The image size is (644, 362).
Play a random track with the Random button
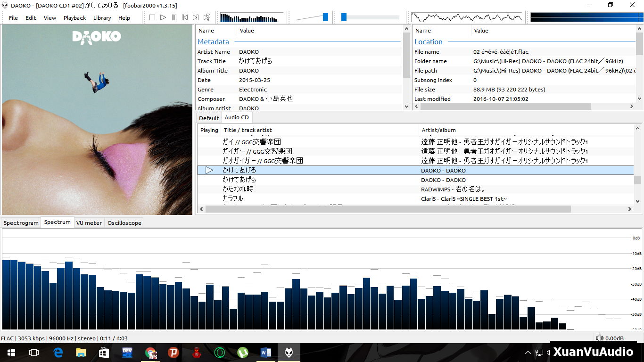pyautogui.click(x=206, y=17)
